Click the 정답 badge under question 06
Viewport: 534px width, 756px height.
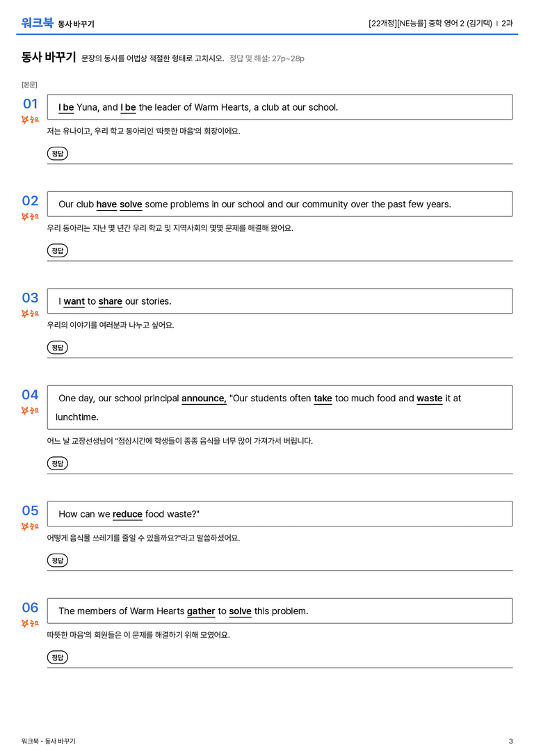coord(57,657)
